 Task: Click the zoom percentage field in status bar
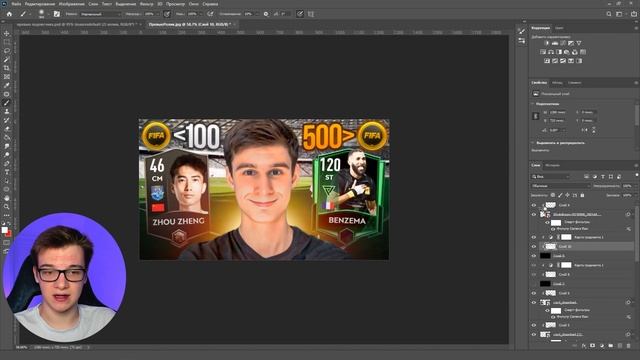pos(21,347)
